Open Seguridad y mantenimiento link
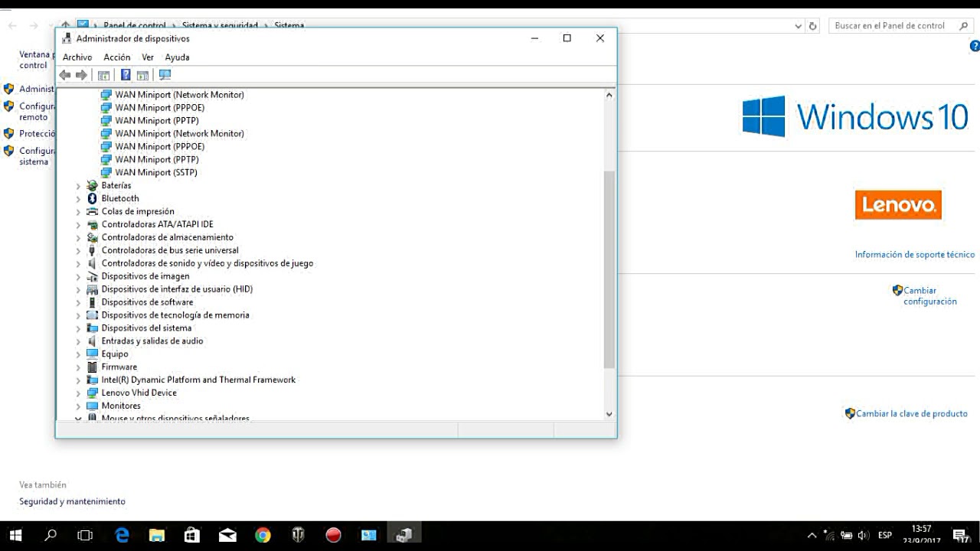 tap(72, 501)
